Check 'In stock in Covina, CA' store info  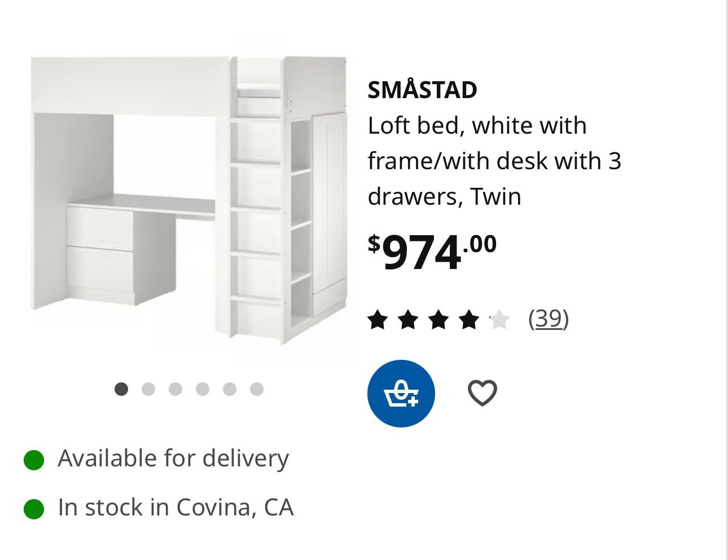coord(176,507)
